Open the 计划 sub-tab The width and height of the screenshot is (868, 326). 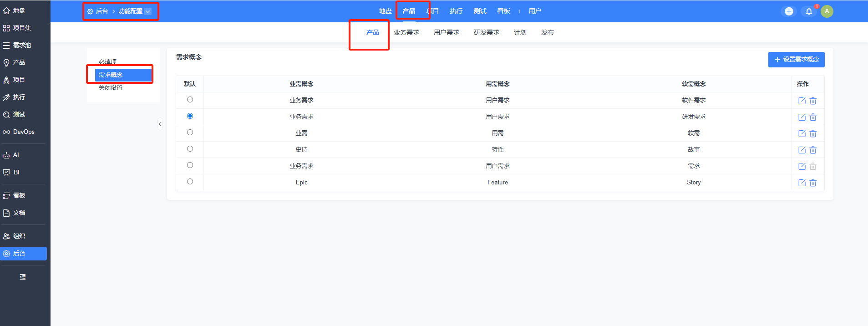520,32
